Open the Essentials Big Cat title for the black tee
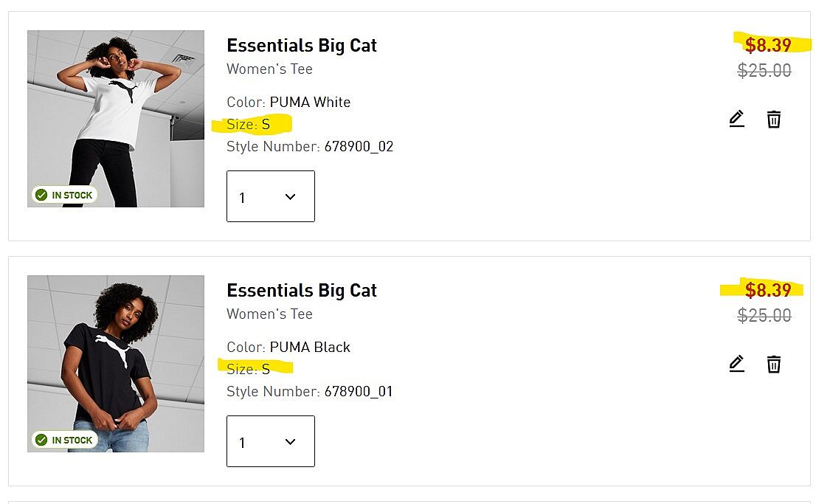This screenshot has width=816, height=504. click(301, 291)
